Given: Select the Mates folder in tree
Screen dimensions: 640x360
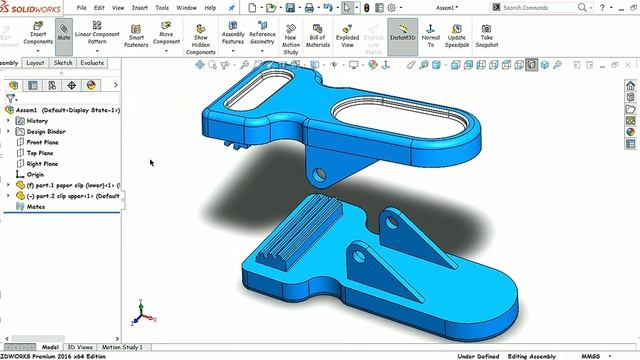Looking at the screenshot, I should (x=36, y=207).
